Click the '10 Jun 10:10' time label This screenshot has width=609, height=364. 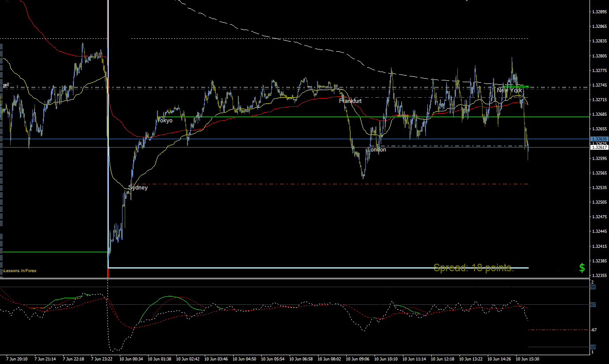point(386,359)
